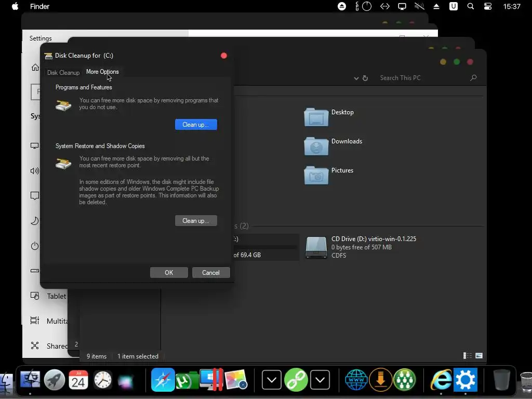Open orange download arrow icon in dock
Screen dimensions: 532x399
pyautogui.click(x=380, y=380)
